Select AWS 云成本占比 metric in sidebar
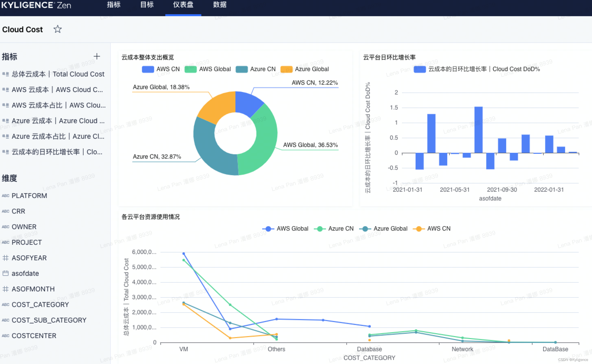Viewport: 592px width, 364px height. click(x=59, y=105)
